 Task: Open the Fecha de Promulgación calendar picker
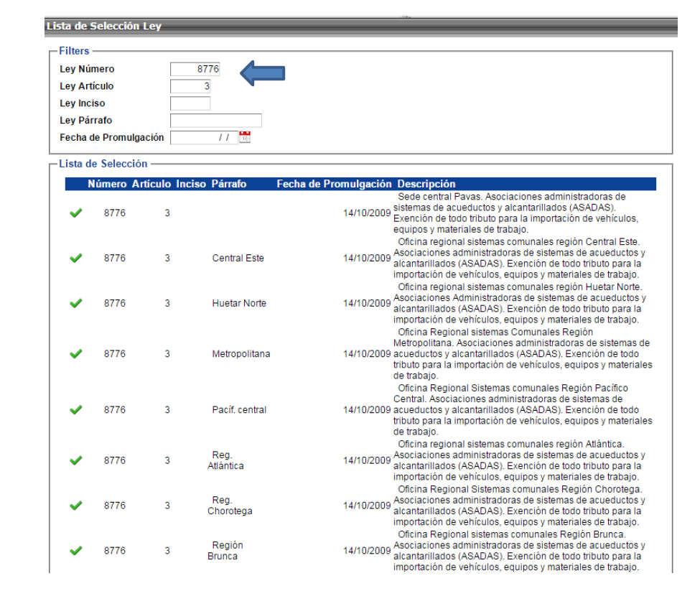point(245,137)
